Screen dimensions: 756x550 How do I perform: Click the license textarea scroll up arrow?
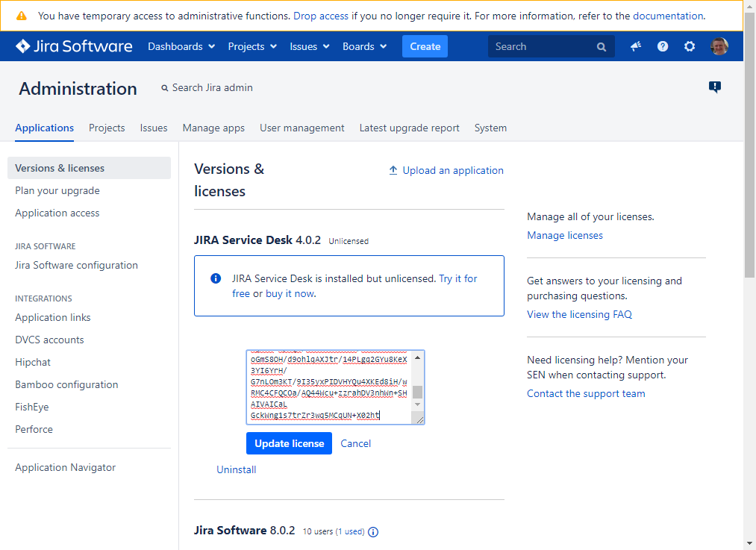[417, 357]
